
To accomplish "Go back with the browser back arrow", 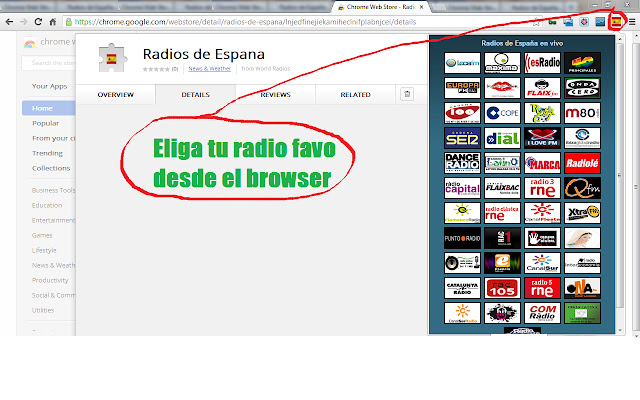I will [9, 22].
